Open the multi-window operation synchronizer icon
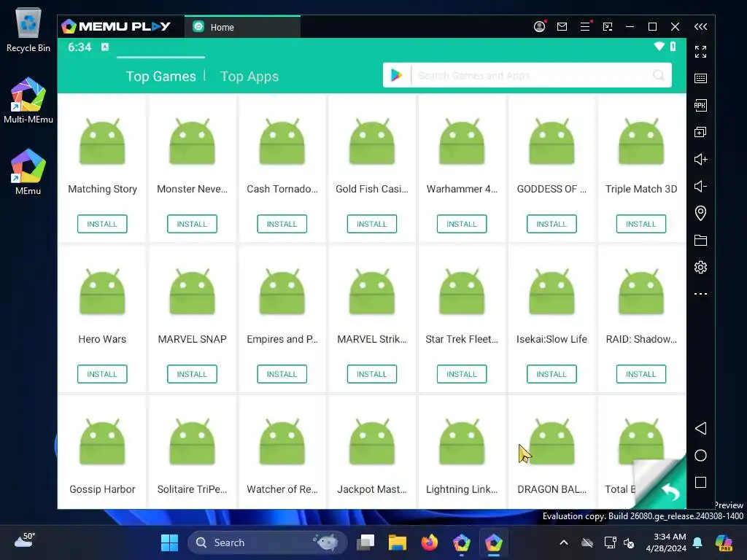This screenshot has width=747, height=560. tap(700, 132)
